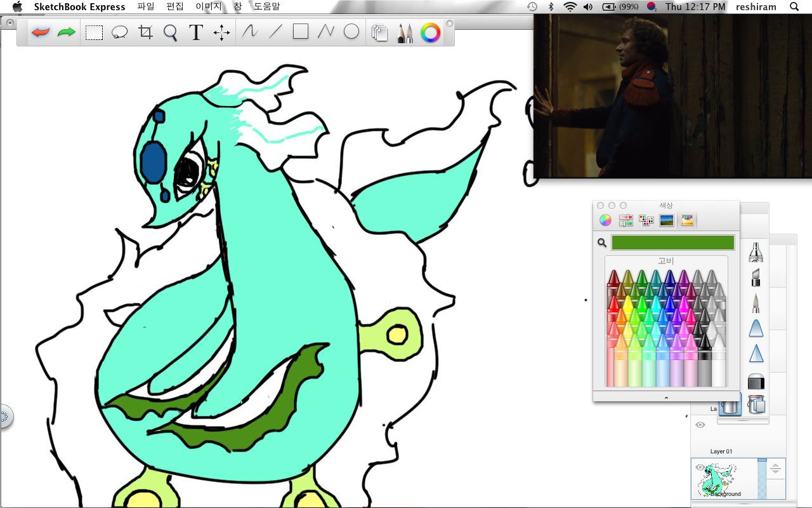
Task: Expand the swatch drawer chevron in 색상 window
Action: point(666,398)
